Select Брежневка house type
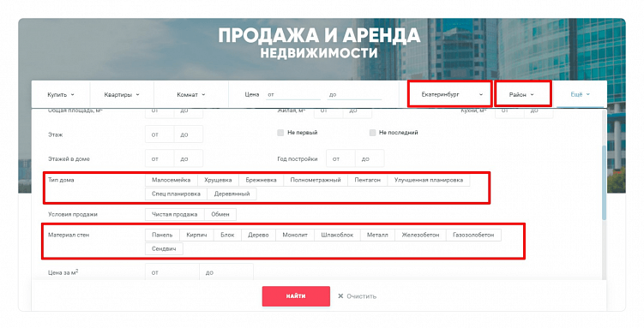 coord(261,180)
